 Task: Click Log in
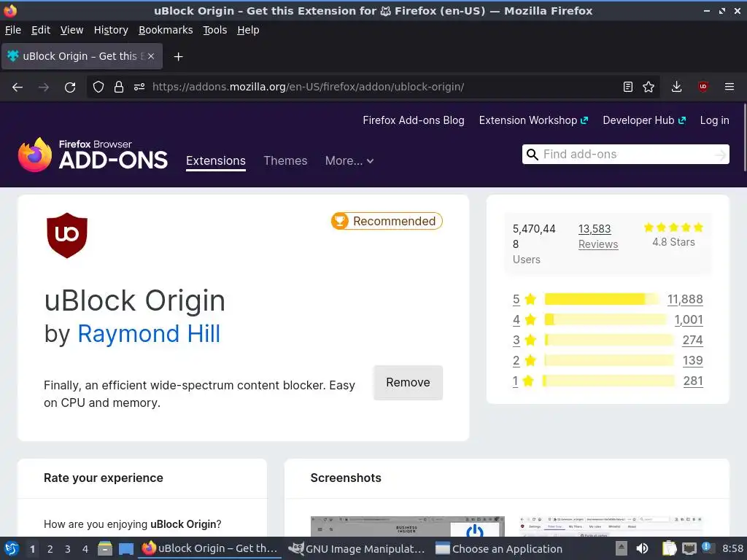click(714, 120)
